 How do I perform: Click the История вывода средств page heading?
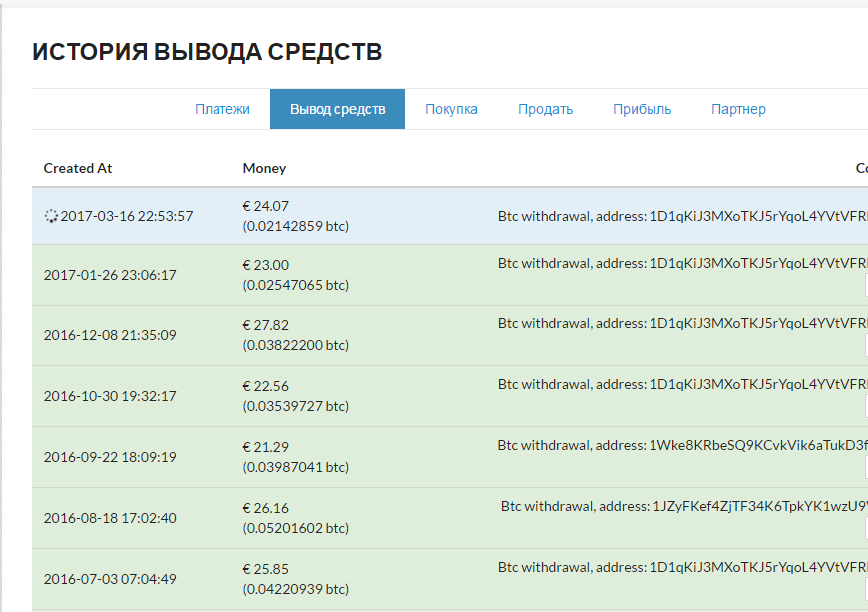point(207,52)
